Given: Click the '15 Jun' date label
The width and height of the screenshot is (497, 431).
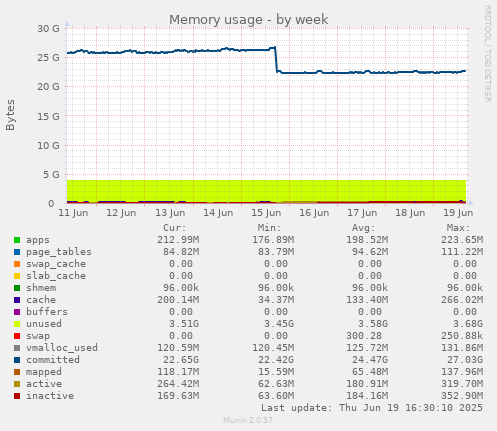Looking at the screenshot, I should tap(266, 213).
